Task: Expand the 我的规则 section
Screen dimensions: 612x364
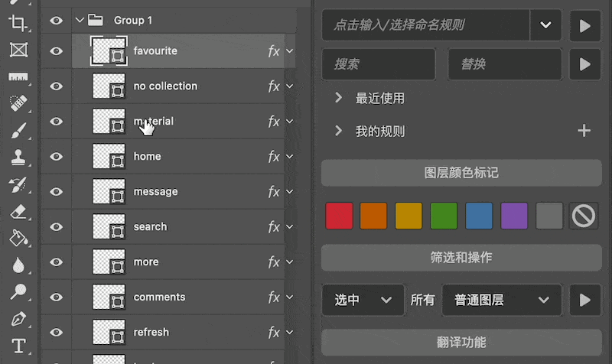Action: coord(338,131)
